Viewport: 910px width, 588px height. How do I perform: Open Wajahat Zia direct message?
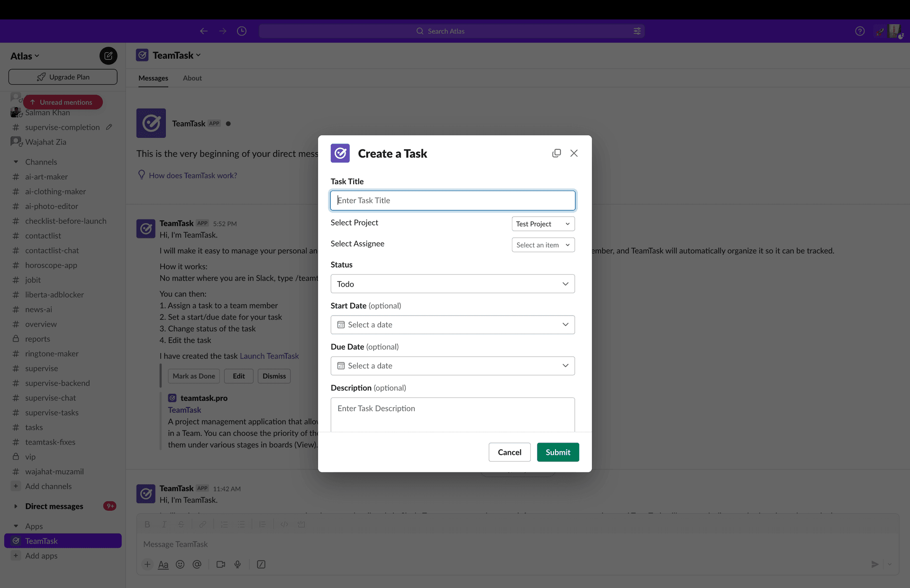[x=45, y=142]
